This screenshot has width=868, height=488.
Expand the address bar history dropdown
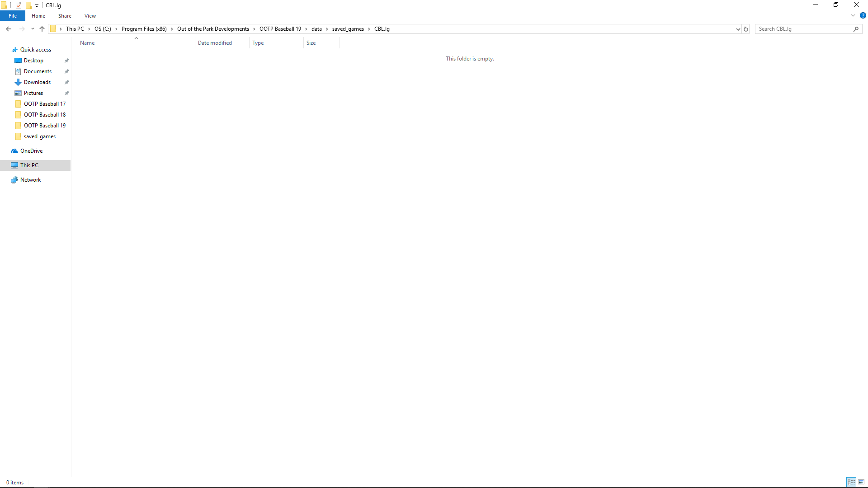pos(738,29)
